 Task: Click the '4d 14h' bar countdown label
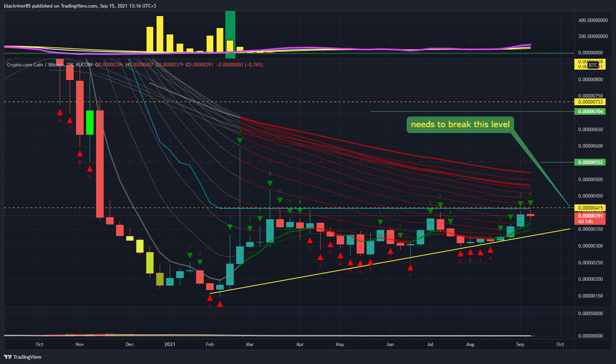585,222
